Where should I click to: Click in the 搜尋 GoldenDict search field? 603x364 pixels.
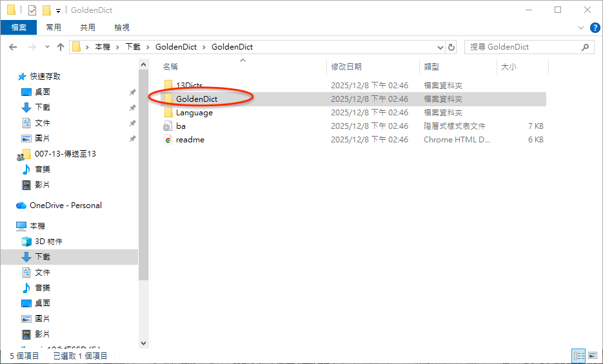(522, 47)
